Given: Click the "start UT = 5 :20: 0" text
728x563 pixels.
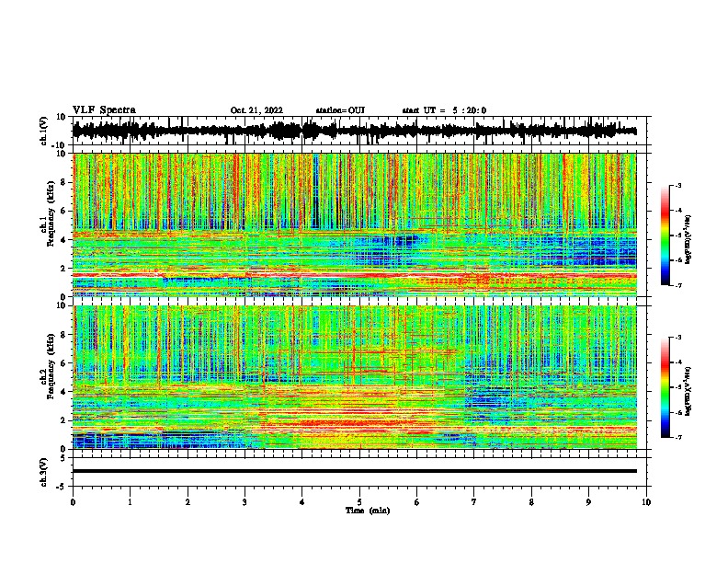Looking at the screenshot, I should (444, 110).
